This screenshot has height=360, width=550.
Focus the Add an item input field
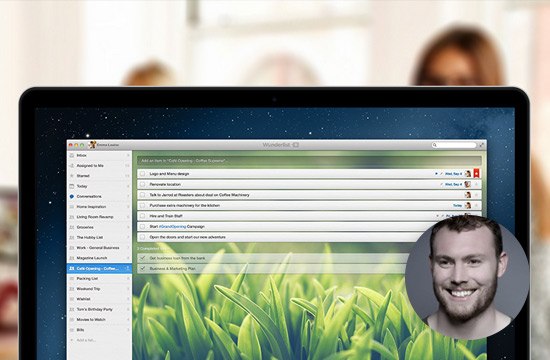click(x=309, y=161)
